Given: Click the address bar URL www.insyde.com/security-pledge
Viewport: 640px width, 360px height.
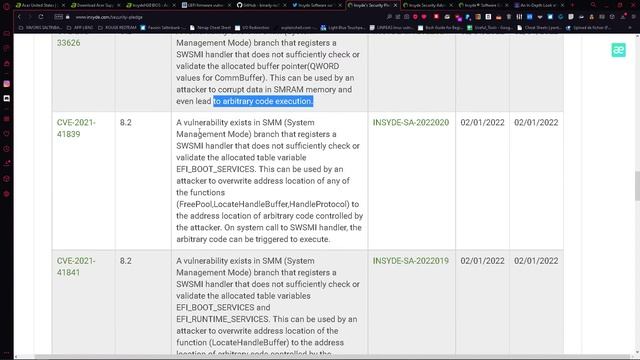Looking at the screenshot, I should 109,17.
